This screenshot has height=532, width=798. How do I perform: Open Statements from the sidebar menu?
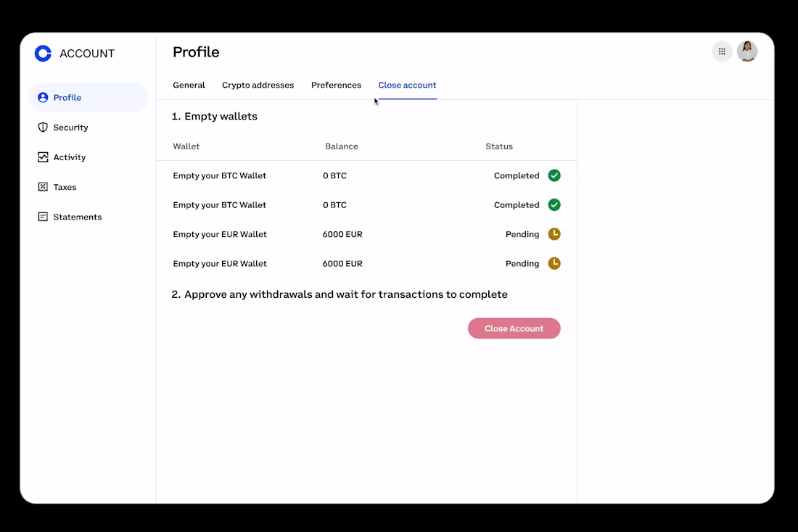pyautogui.click(x=76, y=216)
